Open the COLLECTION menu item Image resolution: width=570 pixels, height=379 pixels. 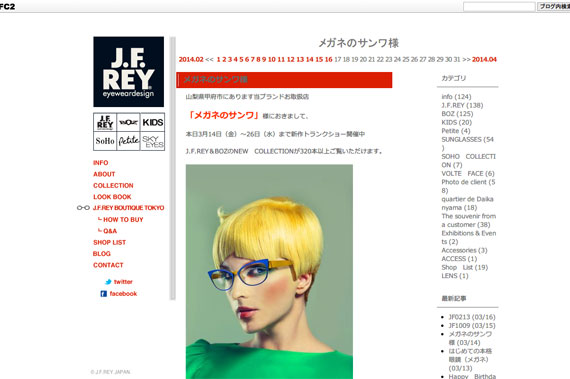(113, 185)
